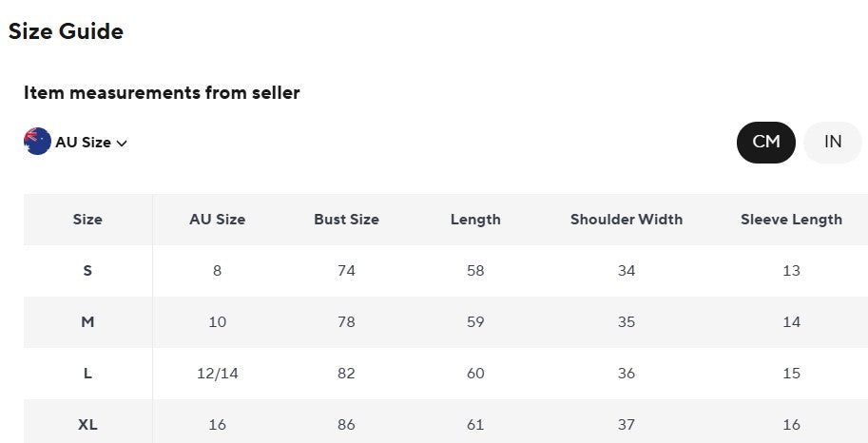Click bust size value 74
Viewport: 868px width, 443px height.
(x=347, y=271)
